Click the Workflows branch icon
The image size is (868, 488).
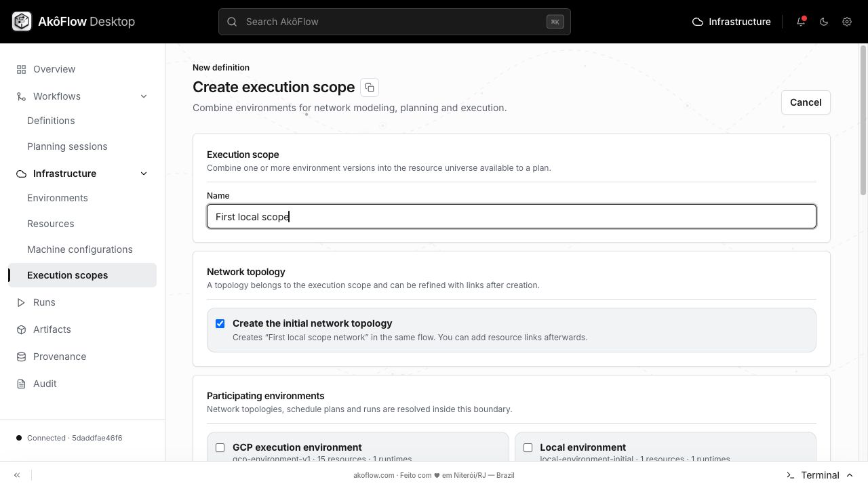coord(21,96)
